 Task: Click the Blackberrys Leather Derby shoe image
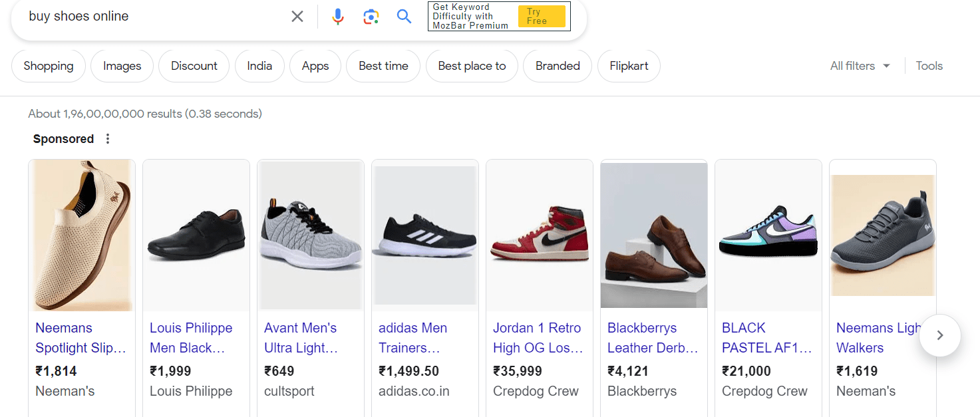[653, 235]
